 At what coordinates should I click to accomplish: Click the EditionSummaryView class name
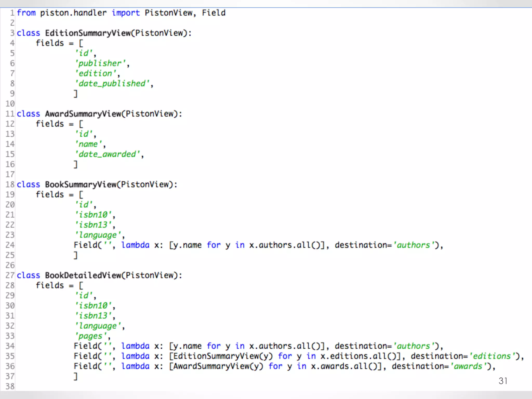click(x=88, y=33)
